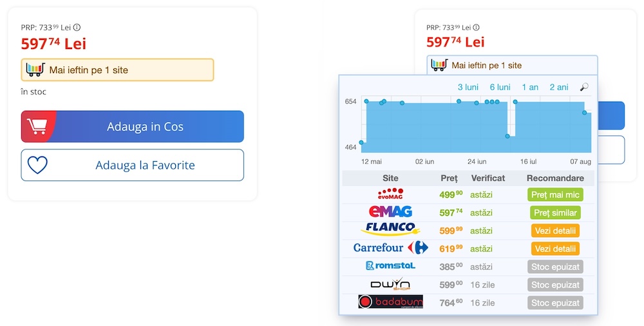Image resolution: width=644 pixels, height=326 pixels.
Task: Click the evoMAG store logo
Action: 390,194
